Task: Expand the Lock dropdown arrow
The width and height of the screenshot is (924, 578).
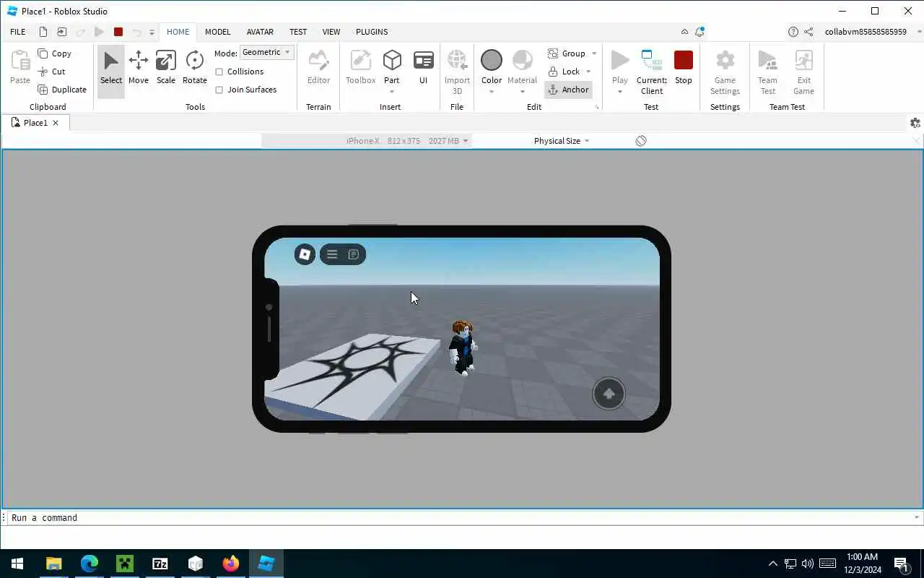Action: point(588,72)
